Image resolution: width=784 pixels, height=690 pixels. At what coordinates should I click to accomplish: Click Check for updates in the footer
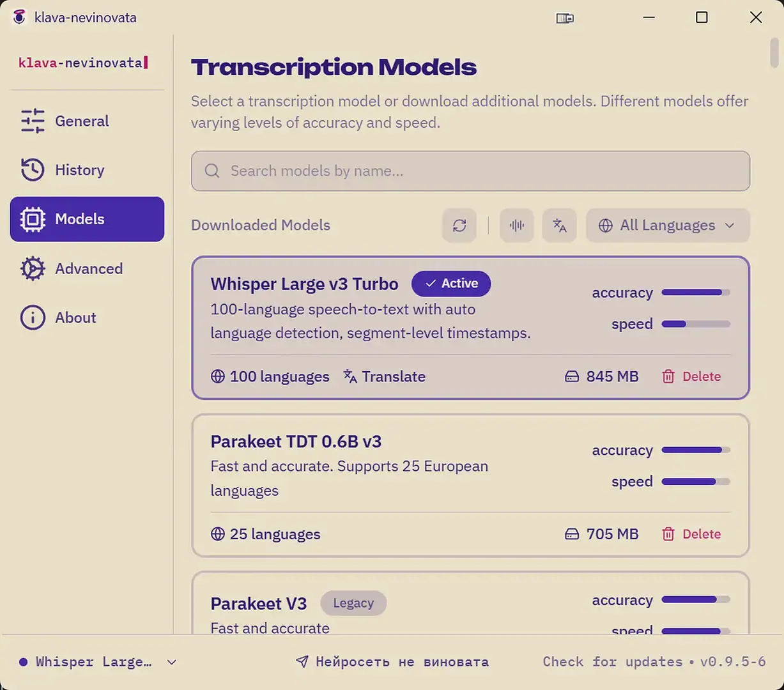click(613, 662)
